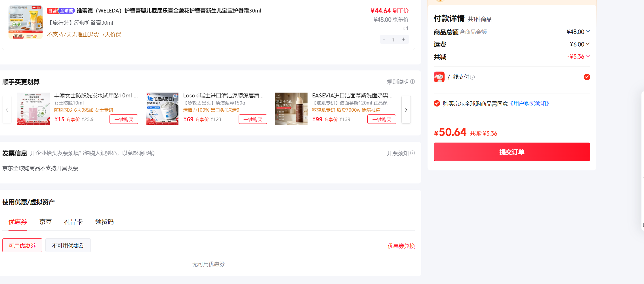This screenshot has width=644, height=284.
Task: Click the ¥44.64 到手价 price
Action: tap(390, 11)
